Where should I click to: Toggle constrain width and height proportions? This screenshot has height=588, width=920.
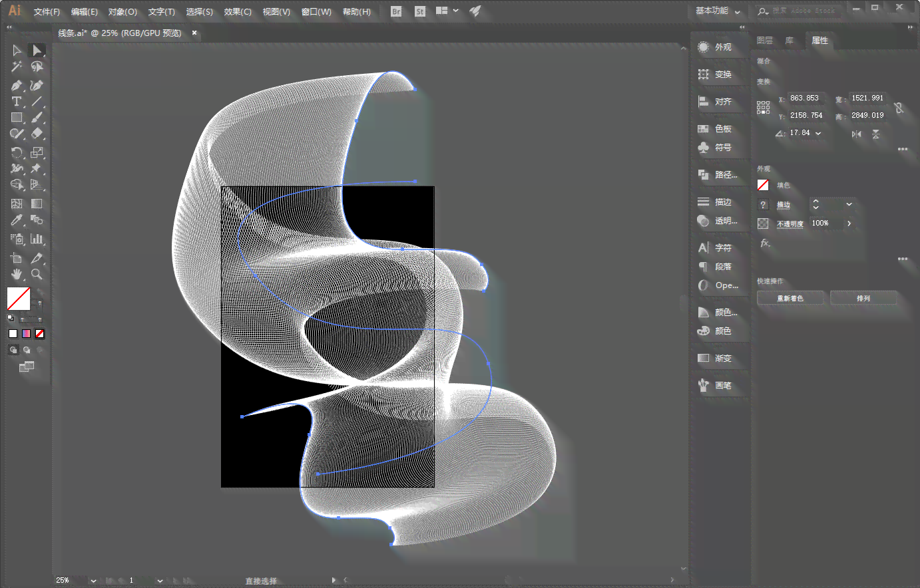click(x=899, y=107)
